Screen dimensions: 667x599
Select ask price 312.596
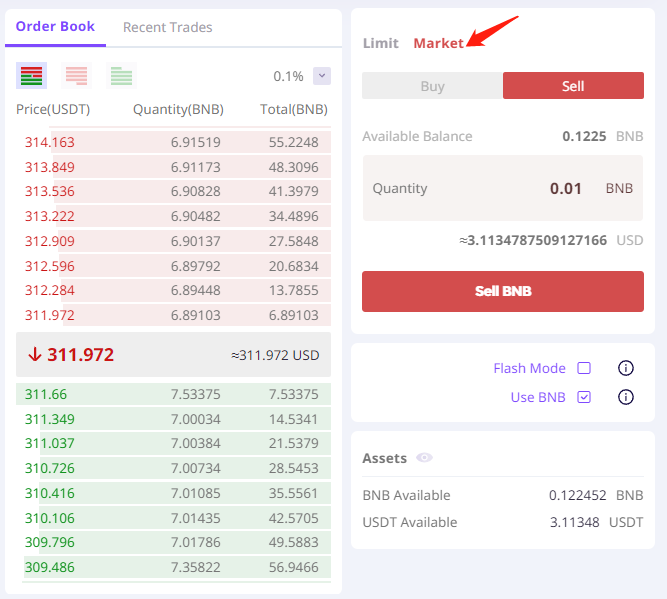(x=50, y=266)
